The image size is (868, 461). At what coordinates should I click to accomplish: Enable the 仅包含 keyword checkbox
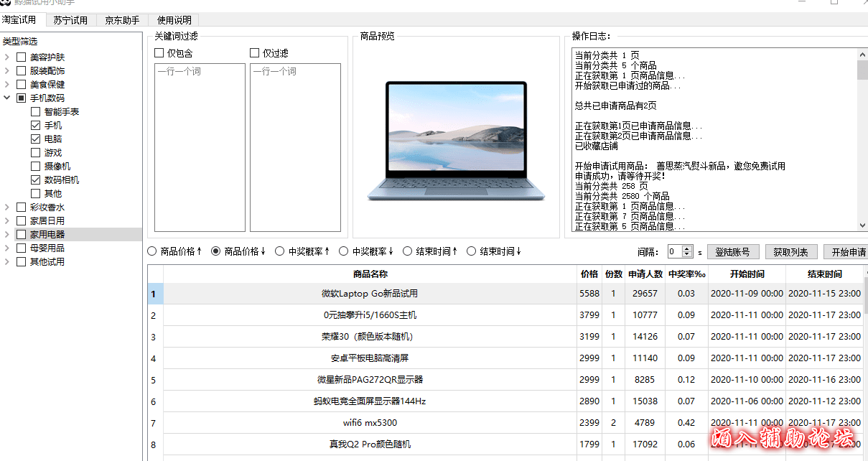pos(159,53)
